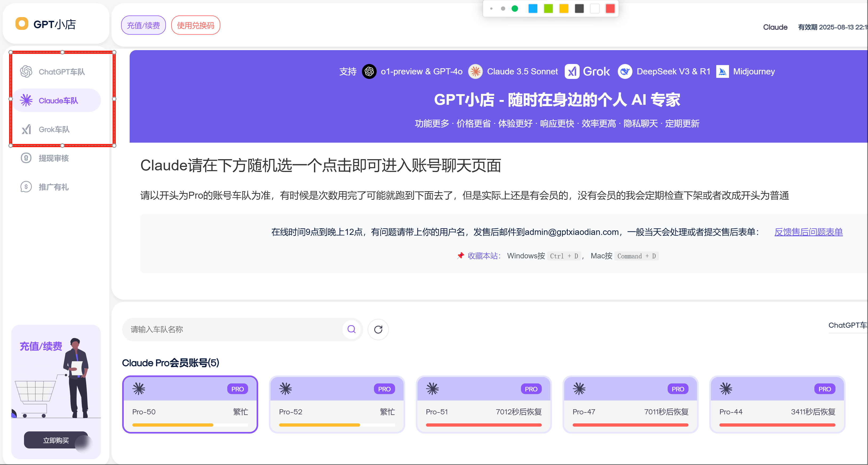Image resolution: width=868 pixels, height=465 pixels.
Task: Click the 推广有礼 dollar icon
Action: pos(26,187)
